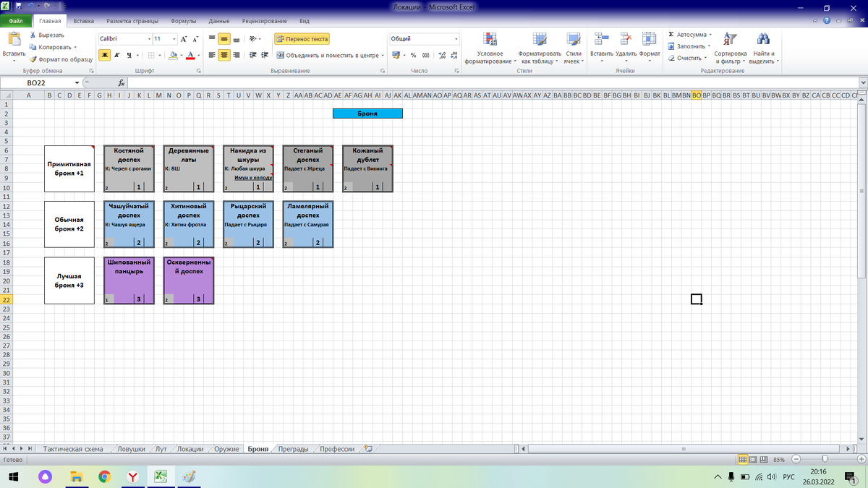Toggle center horizontal alignment
The width and height of the screenshot is (868, 488).
(224, 55)
